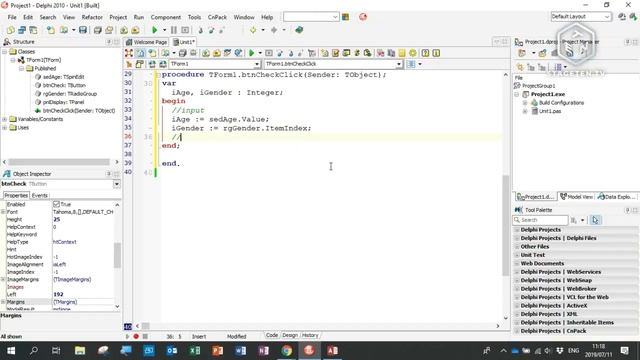Image resolution: width=640 pixels, height=360 pixels.
Task: Click the Save floppy disk icon
Action: tap(83, 30)
